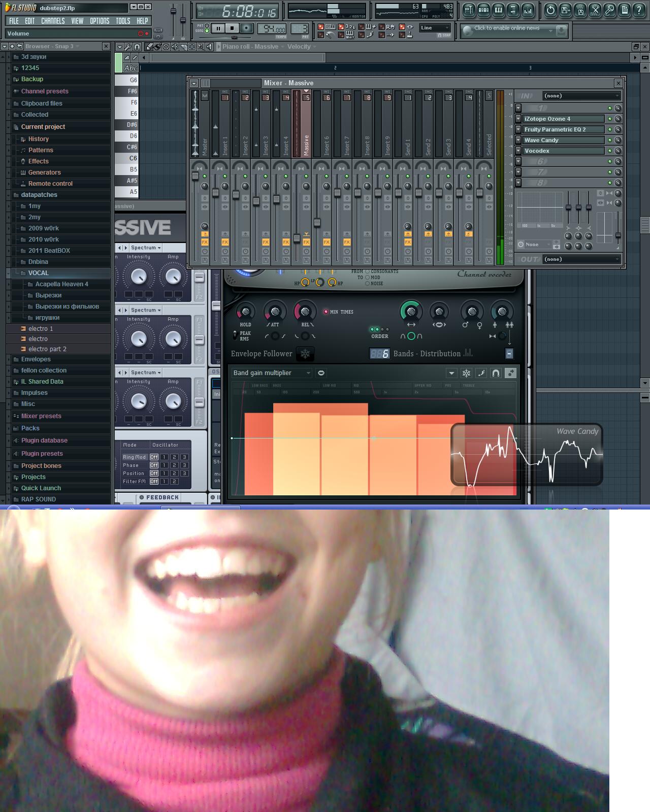Viewport: 650px width, 812px height.
Task: Open the mixer view icon in toolbar
Action: click(528, 10)
